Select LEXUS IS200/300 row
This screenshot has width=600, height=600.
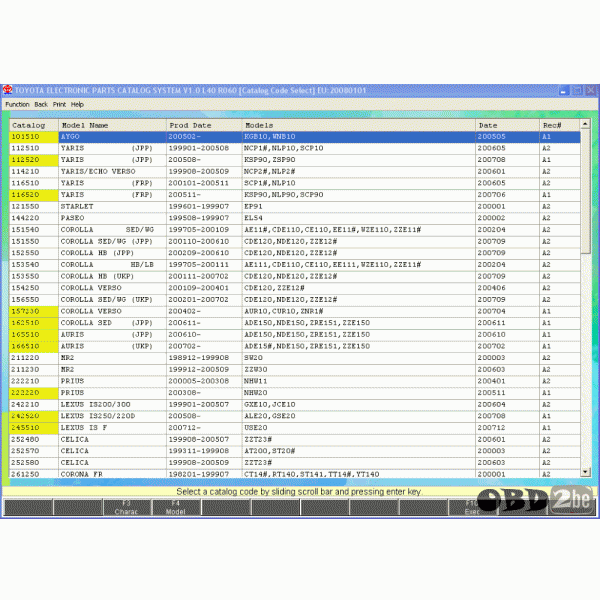click(x=295, y=404)
